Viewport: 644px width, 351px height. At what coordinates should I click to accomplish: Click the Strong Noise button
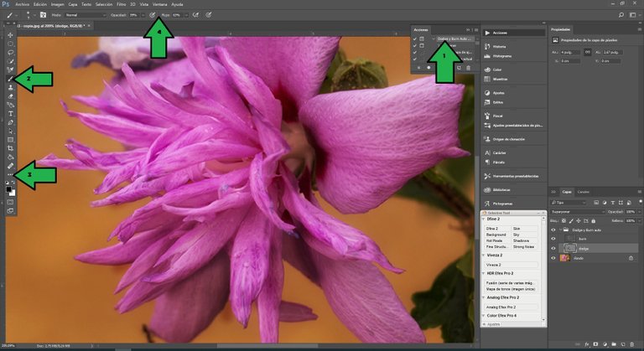click(x=524, y=247)
